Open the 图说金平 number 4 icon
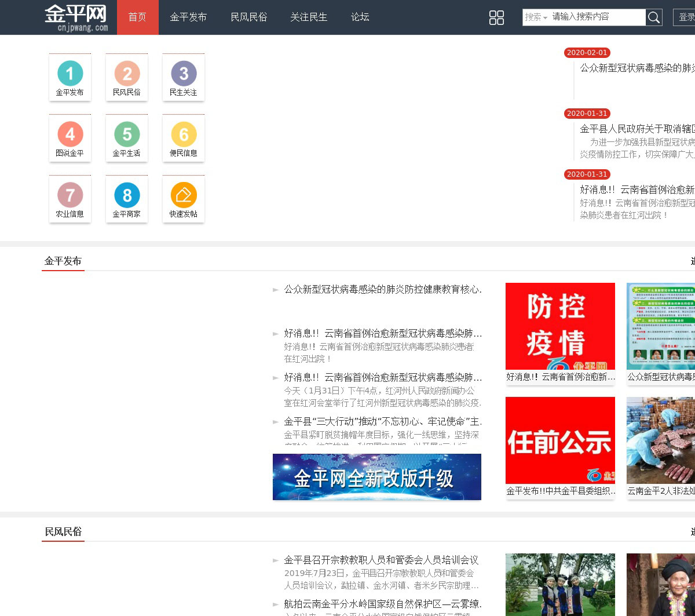Screen dimensions: 695x616 (x=70, y=135)
